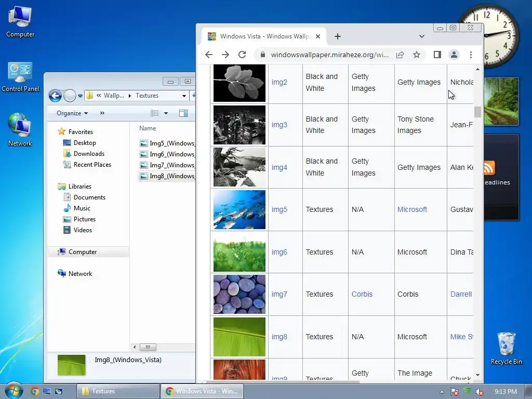Image resolution: width=532 pixels, height=399 pixels.
Task: Toggle the Explorer preview pane
Action: coord(183,113)
